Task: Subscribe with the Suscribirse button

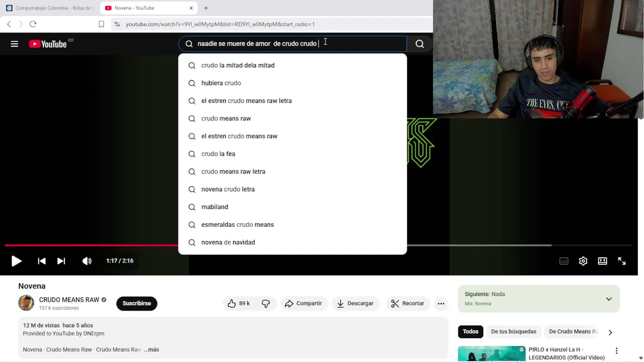Action: [x=136, y=303]
